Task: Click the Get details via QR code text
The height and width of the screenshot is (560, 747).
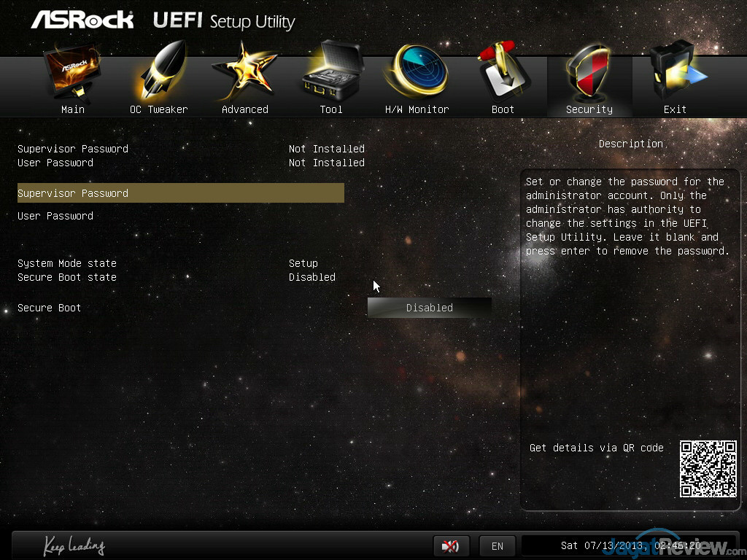Action: click(596, 448)
